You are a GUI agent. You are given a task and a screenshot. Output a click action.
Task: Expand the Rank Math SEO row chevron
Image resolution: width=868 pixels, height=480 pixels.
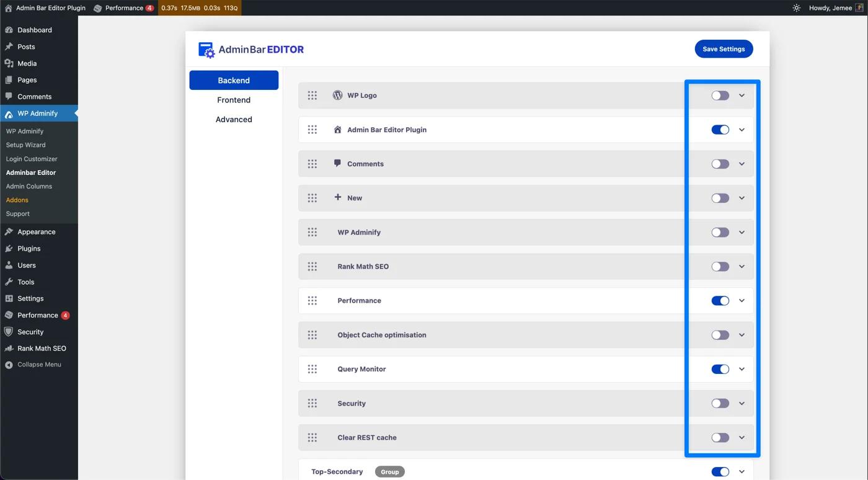742,266
